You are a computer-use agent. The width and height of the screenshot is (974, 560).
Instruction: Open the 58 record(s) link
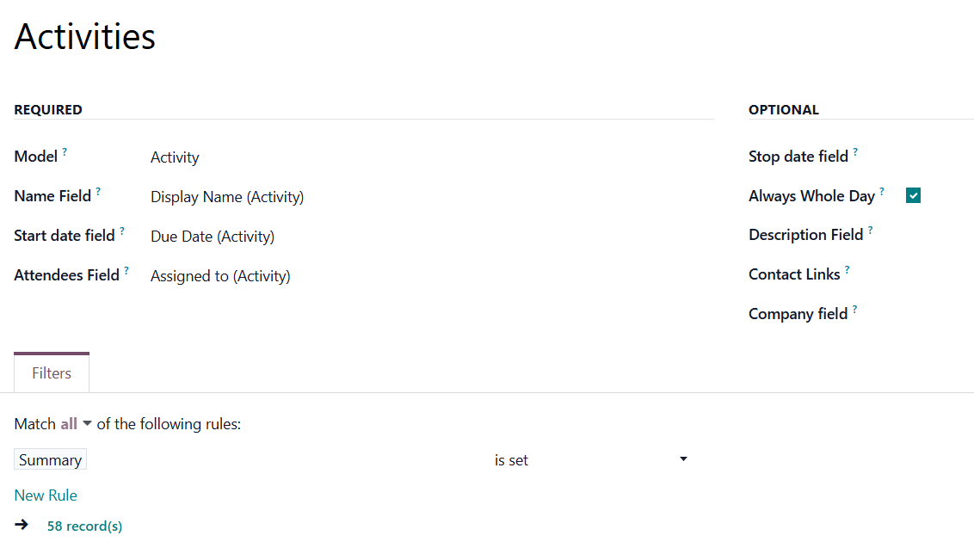tap(84, 526)
